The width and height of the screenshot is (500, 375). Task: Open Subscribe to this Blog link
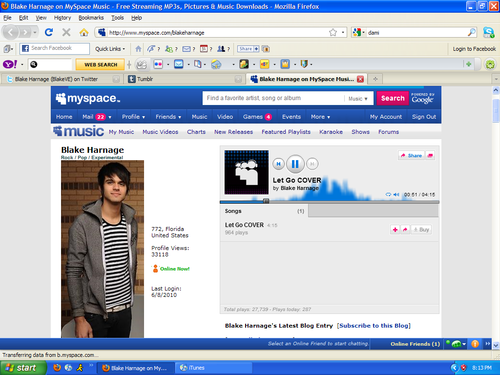tap(374, 326)
